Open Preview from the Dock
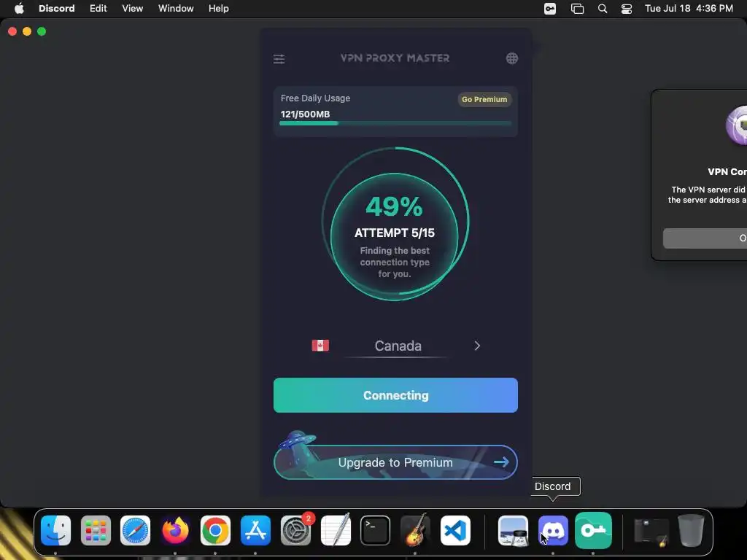This screenshot has width=747, height=560. tap(513, 530)
